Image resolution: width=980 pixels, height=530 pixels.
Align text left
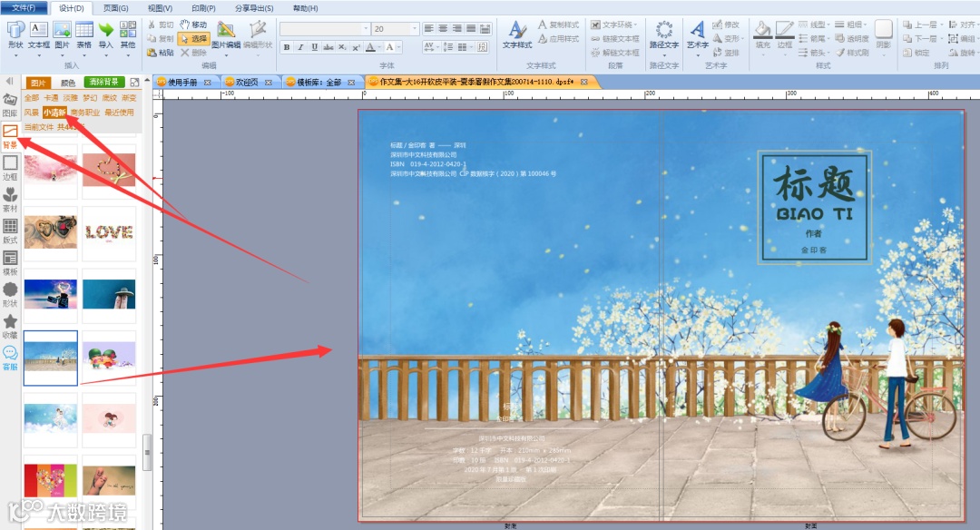tap(428, 28)
